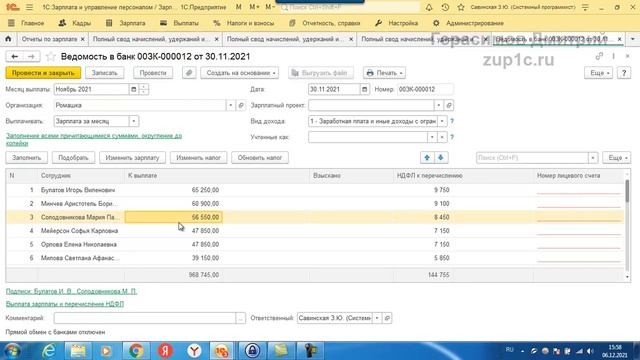640x360 pixels.
Task: Open Создать на основании dropdown
Action: (240, 73)
